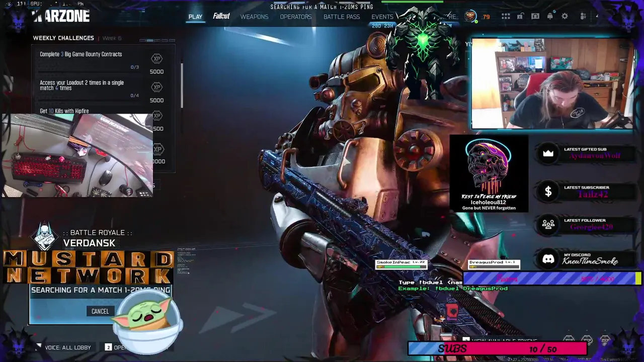This screenshot has width=644, height=362.
Task: Click the DreagusProd Lv.1 duel tag
Action: pos(494,264)
